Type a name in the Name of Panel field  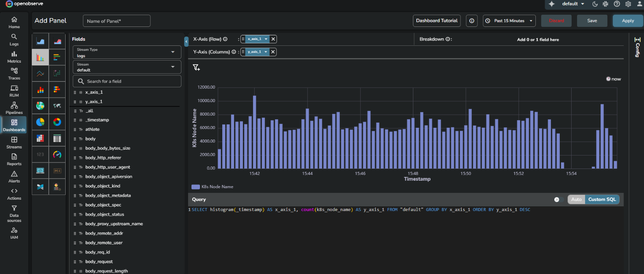coord(117,20)
